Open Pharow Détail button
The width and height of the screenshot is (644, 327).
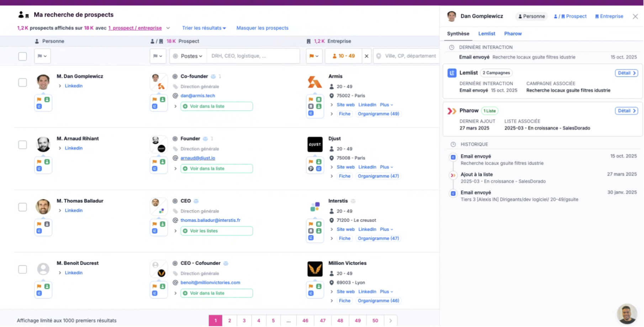[x=626, y=111]
